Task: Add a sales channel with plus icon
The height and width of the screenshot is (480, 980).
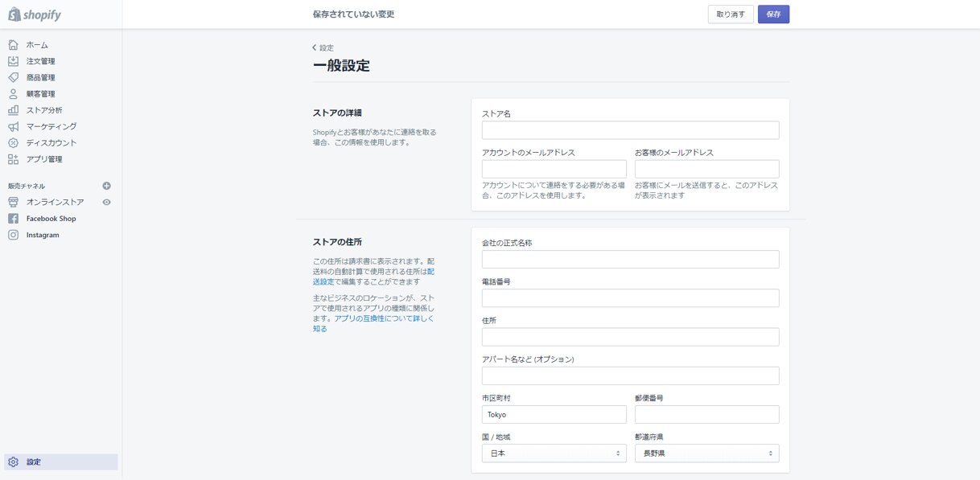Action: pyautogui.click(x=106, y=186)
